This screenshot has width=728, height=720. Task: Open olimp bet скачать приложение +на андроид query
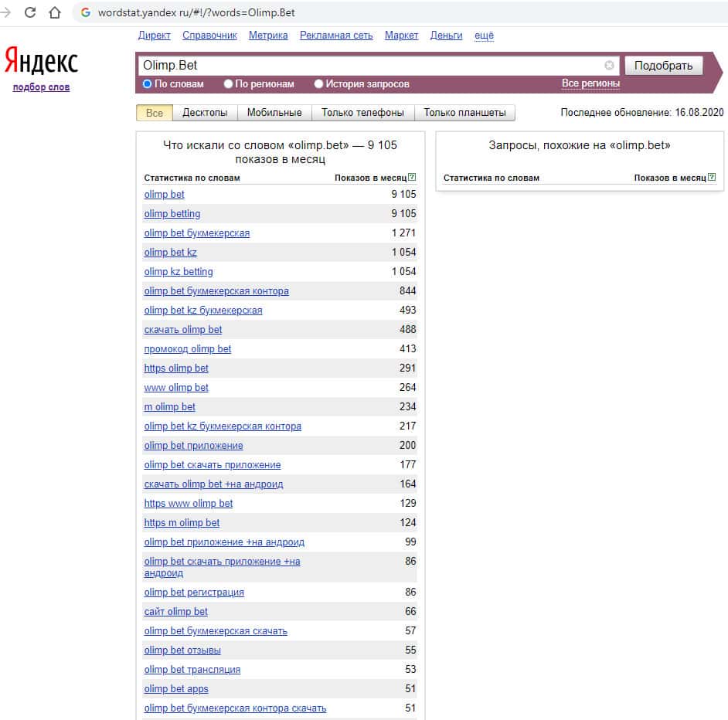coord(222,567)
